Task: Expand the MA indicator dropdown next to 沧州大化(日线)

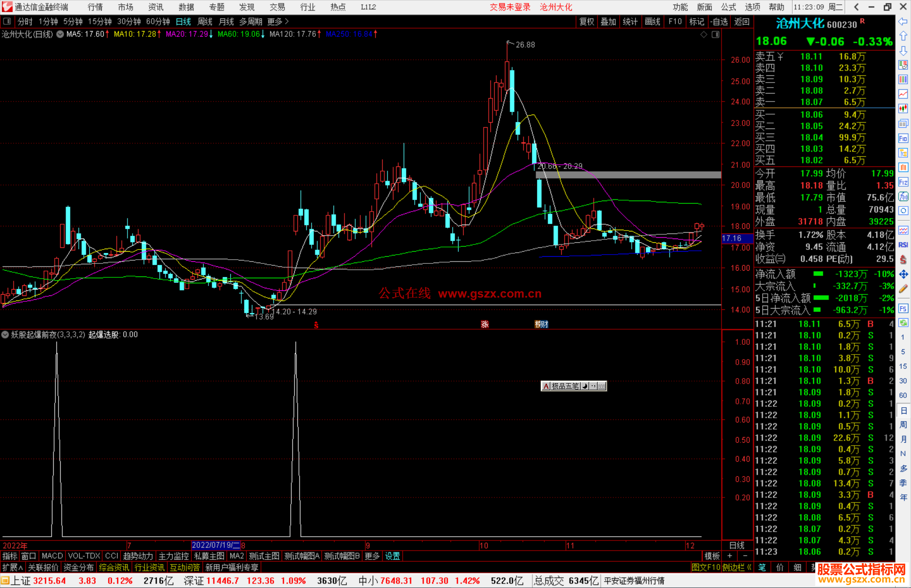Action: click(x=60, y=34)
